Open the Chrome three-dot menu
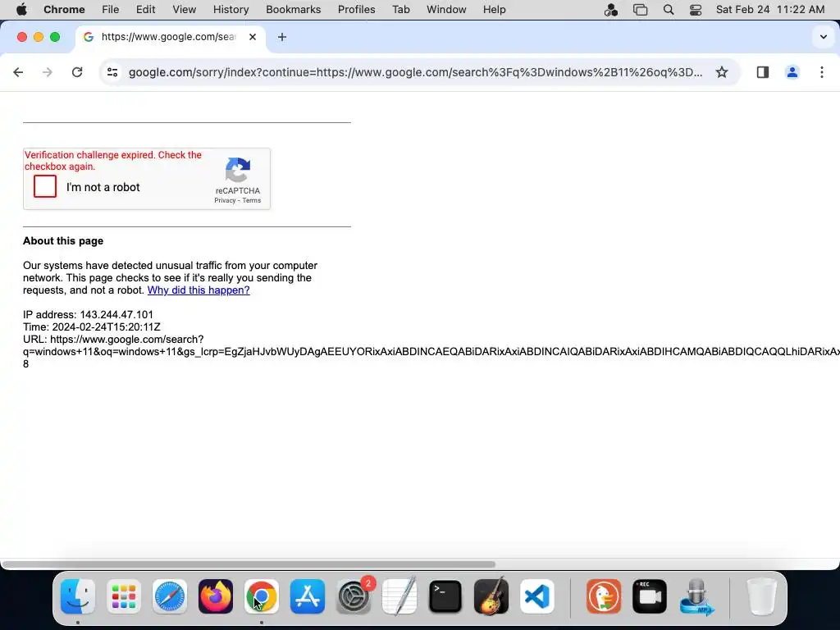 click(822, 72)
